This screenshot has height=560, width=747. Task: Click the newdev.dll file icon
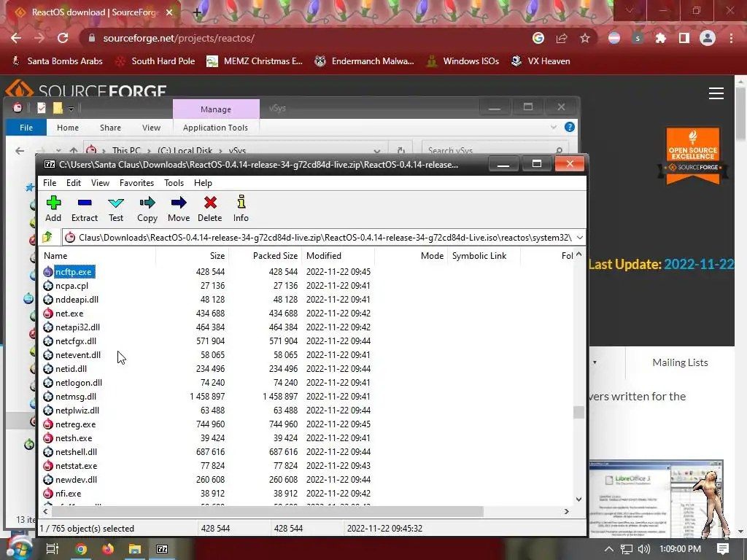(x=48, y=480)
